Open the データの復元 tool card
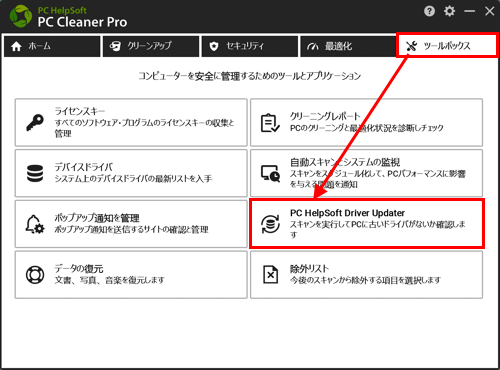Screen dimensions: 500x370 [x=131, y=275]
